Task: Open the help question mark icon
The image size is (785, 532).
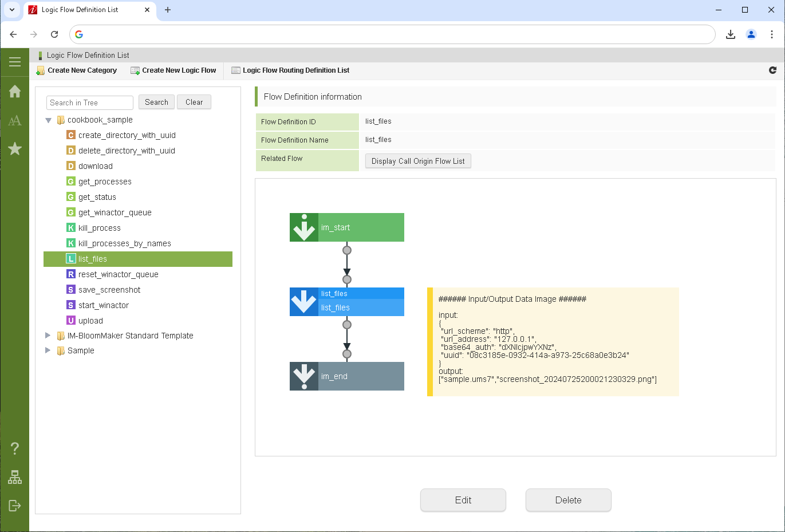Action: 15,448
